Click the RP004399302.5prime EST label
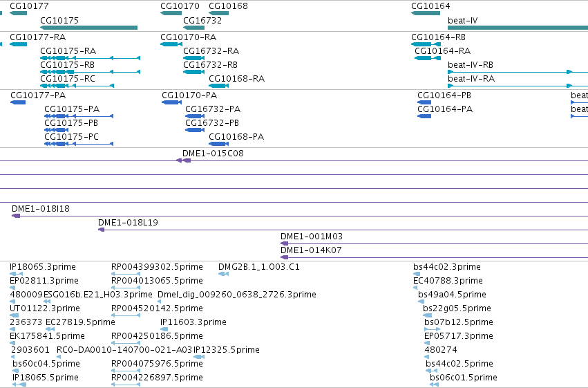 157,267
